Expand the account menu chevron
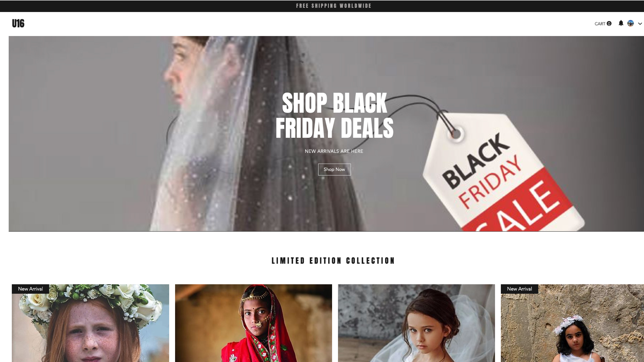644x362 pixels. pos(640,24)
